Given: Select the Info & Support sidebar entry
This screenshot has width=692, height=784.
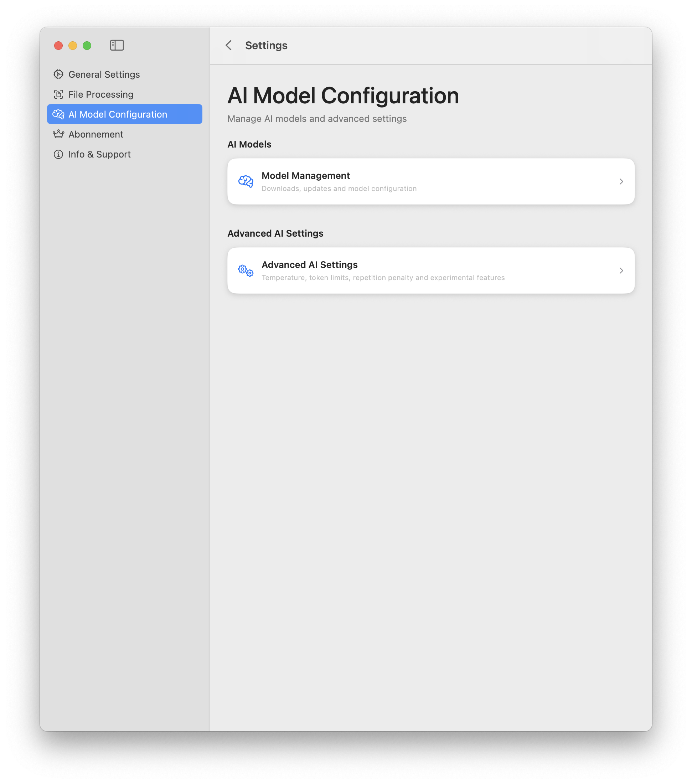Looking at the screenshot, I should [x=99, y=154].
